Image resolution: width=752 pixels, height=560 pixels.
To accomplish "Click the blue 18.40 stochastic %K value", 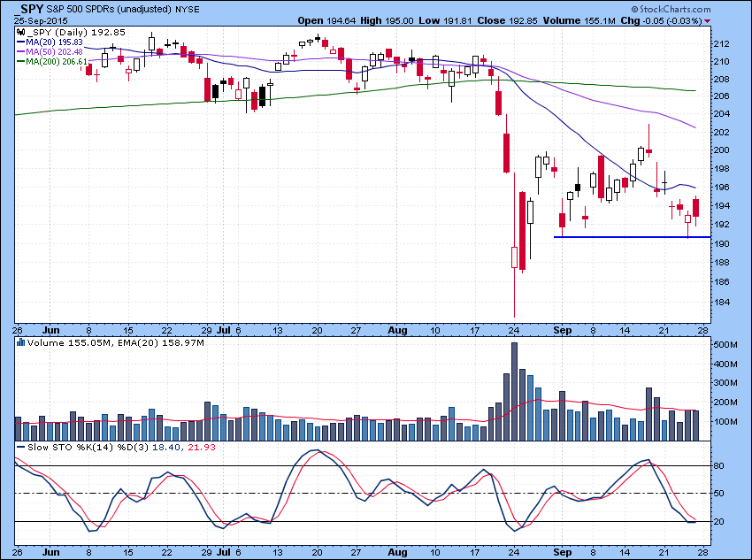I will pyautogui.click(x=166, y=447).
